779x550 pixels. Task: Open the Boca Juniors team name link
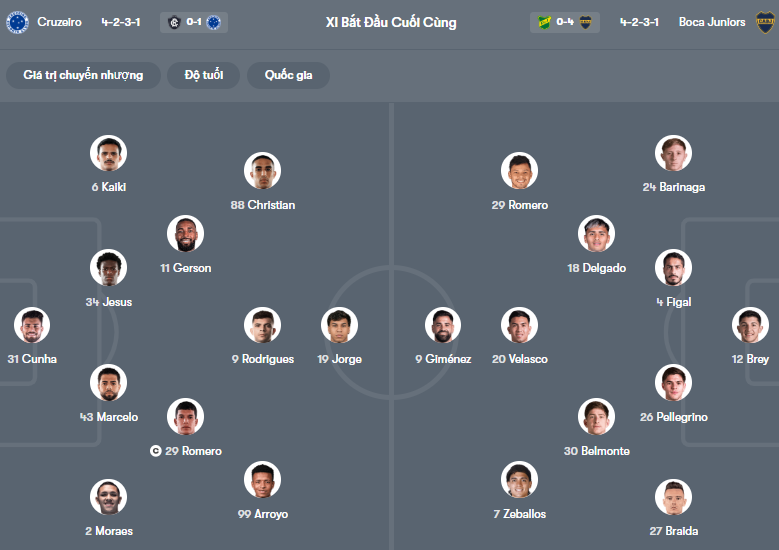pyautogui.click(x=712, y=22)
